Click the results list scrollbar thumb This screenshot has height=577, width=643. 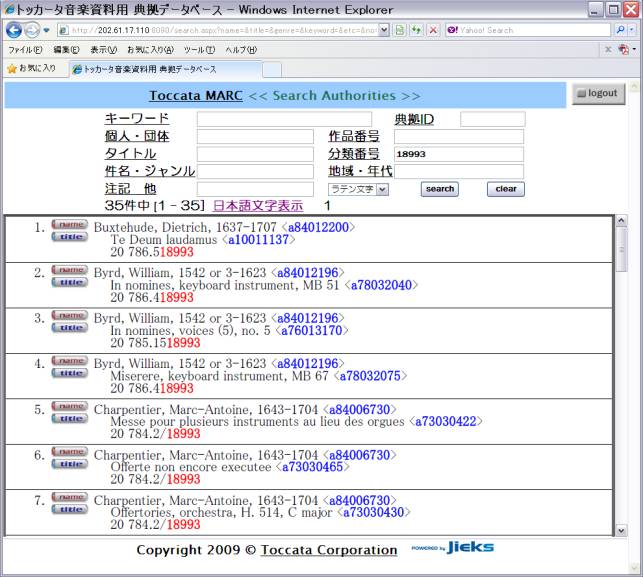click(621, 249)
